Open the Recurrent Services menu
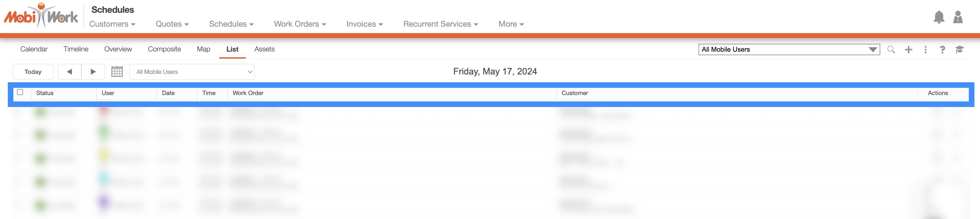The image size is (980, 219). click(x=440, y=24)
